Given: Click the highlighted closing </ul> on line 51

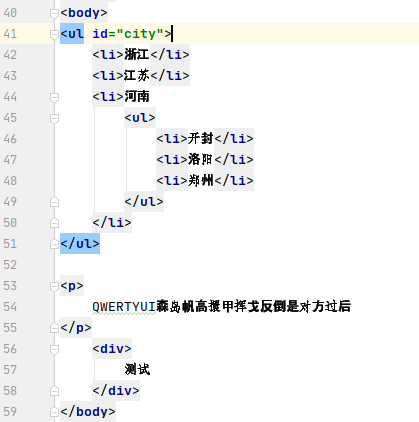Looking at the screenshot, I should 80,244.
